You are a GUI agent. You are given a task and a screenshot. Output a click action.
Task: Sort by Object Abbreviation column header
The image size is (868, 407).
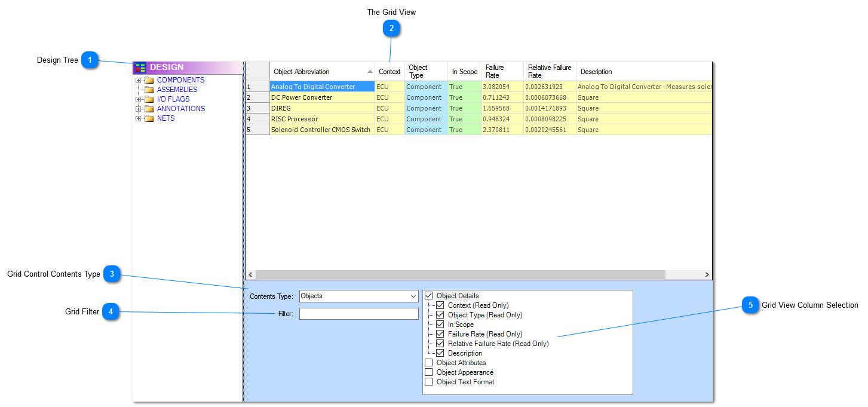pyautogui.click(x=322, y=72)
